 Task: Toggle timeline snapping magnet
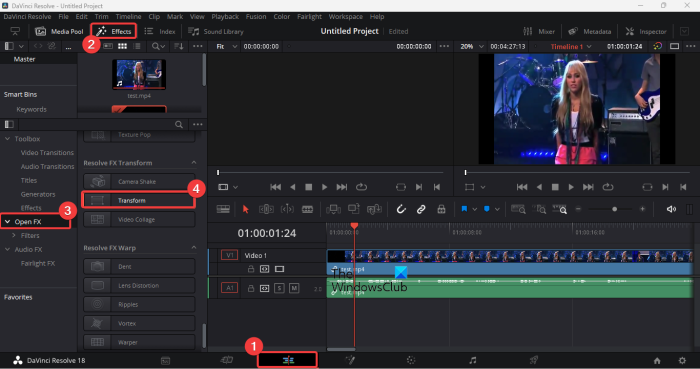click(x=401, y=209)
